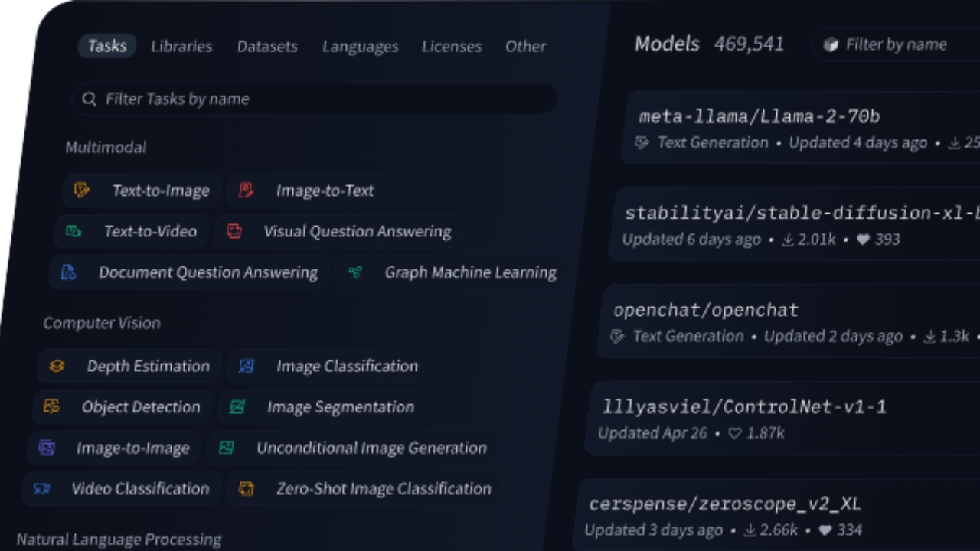The height and width of the screenshot is (551, 980).
Task: Click the Filter Tasks by name field
Action: pyautogui.click(x=314, y=99)
